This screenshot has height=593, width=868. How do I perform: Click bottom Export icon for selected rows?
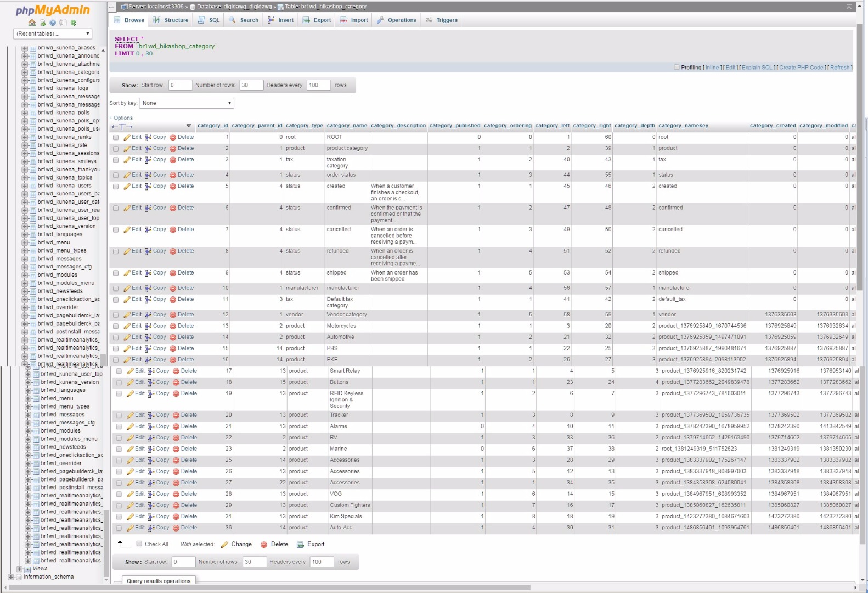[x=300, y=545]
